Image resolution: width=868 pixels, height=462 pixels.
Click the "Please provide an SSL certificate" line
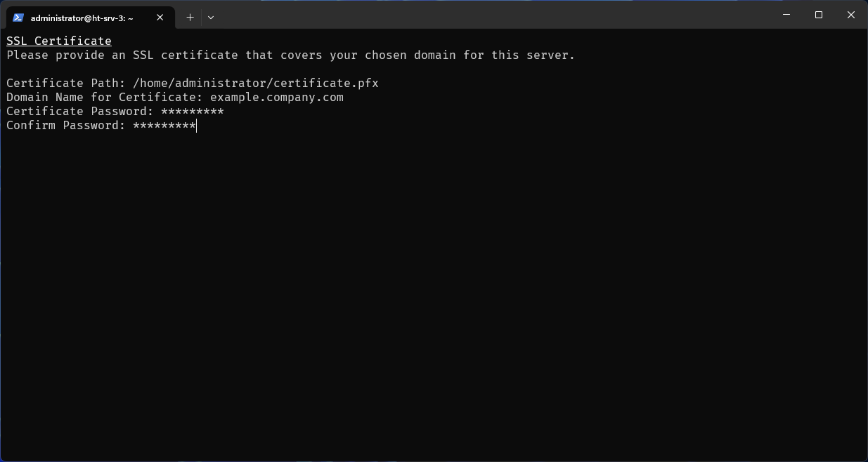pos(291,55)
